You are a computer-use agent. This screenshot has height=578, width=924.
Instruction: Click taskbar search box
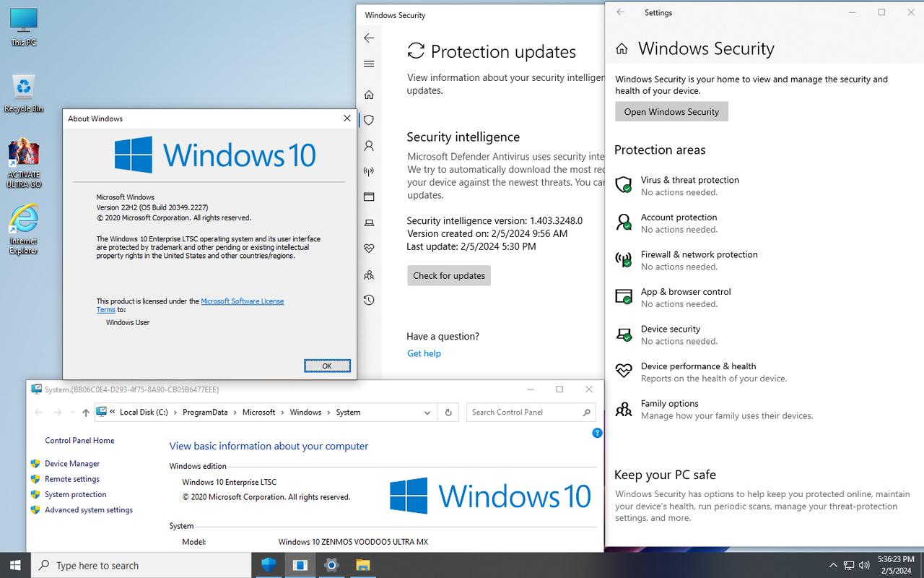[x=140, y=565]
